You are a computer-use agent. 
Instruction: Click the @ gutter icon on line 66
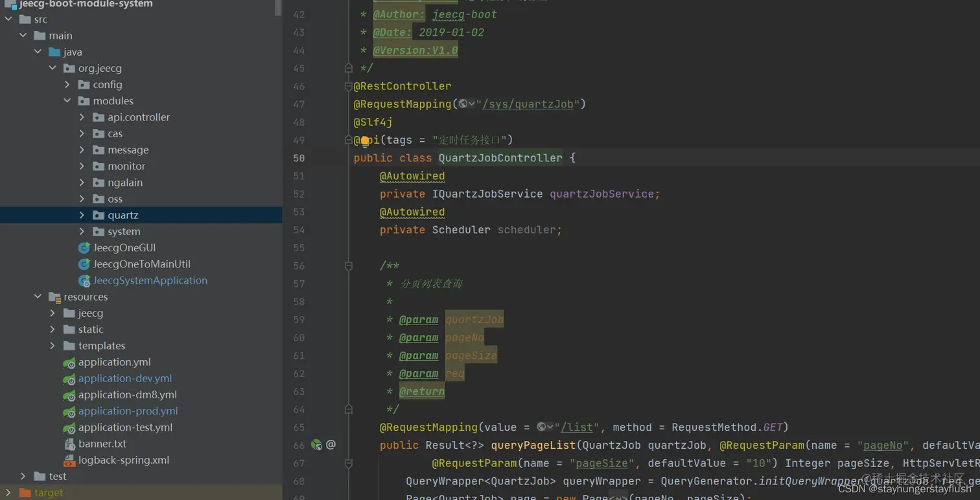[331, 445]
